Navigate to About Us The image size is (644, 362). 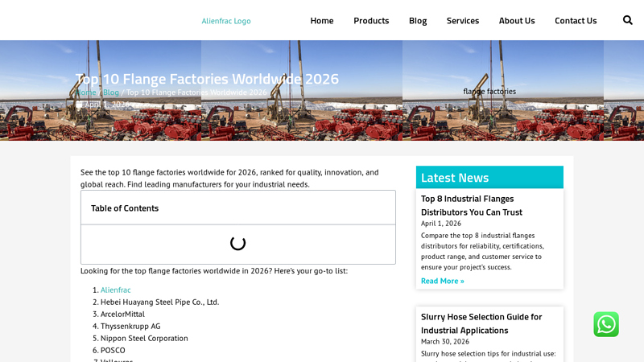pos(517,20)
